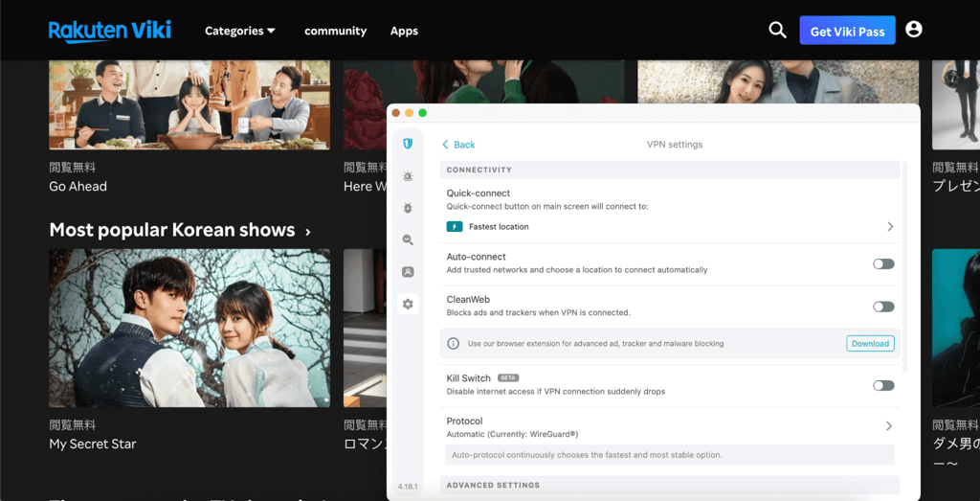Maximize the VPN window with green button

coord(422,113)
